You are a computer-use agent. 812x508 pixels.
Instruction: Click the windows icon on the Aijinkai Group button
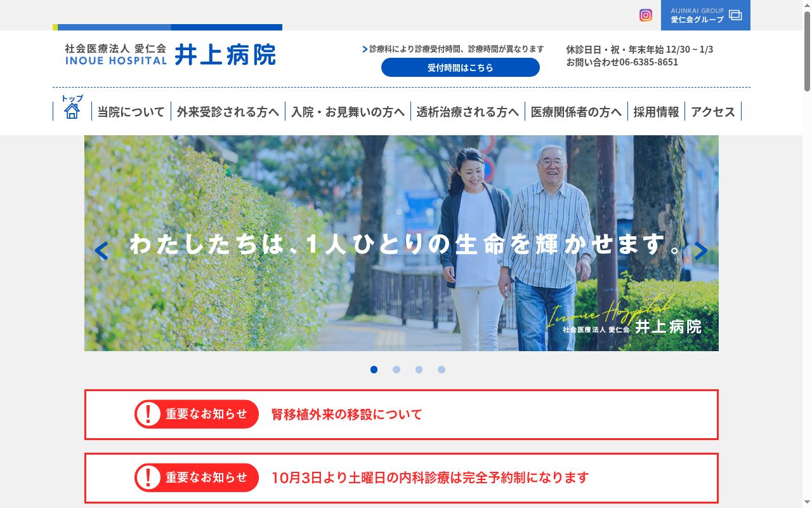[x=735, y=15]
